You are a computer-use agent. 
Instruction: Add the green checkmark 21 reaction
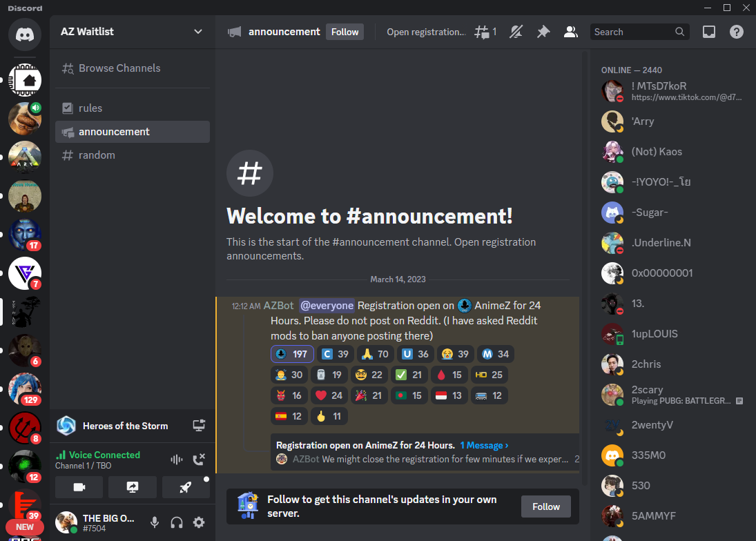(409, 375)
